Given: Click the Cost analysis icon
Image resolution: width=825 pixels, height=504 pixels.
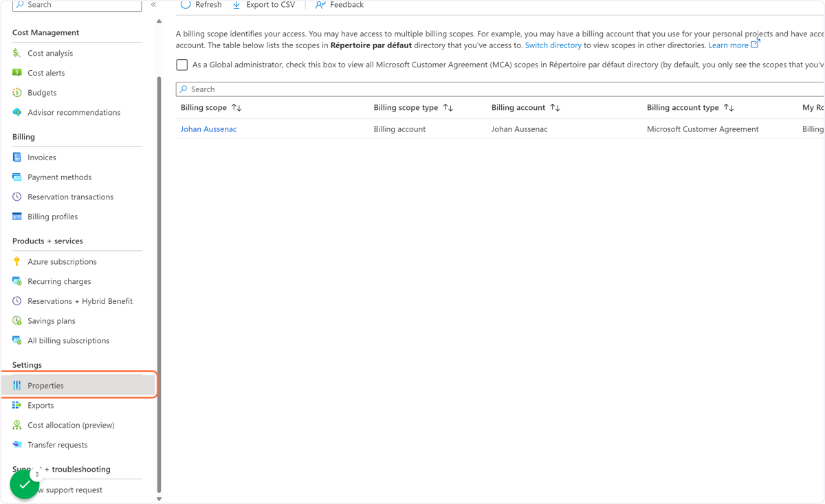Looking at the screenshot, I should pos(17,53).
